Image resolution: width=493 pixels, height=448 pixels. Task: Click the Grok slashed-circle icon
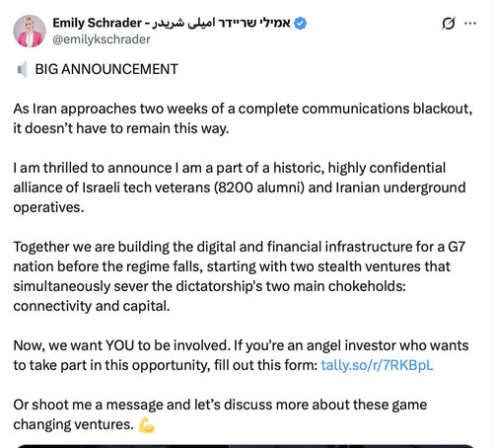449,24
